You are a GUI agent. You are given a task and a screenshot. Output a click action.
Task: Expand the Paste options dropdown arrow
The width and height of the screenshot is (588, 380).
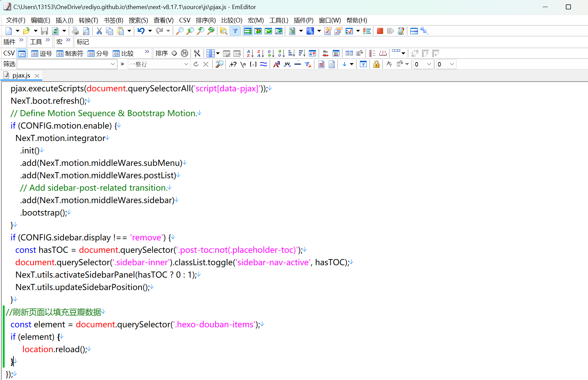(x=129, y=31)
